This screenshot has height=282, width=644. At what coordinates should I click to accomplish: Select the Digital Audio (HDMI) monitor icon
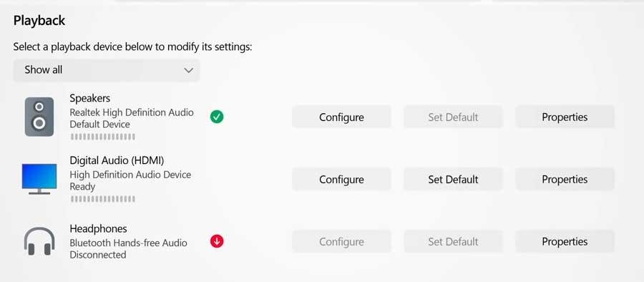pos(39,179)
